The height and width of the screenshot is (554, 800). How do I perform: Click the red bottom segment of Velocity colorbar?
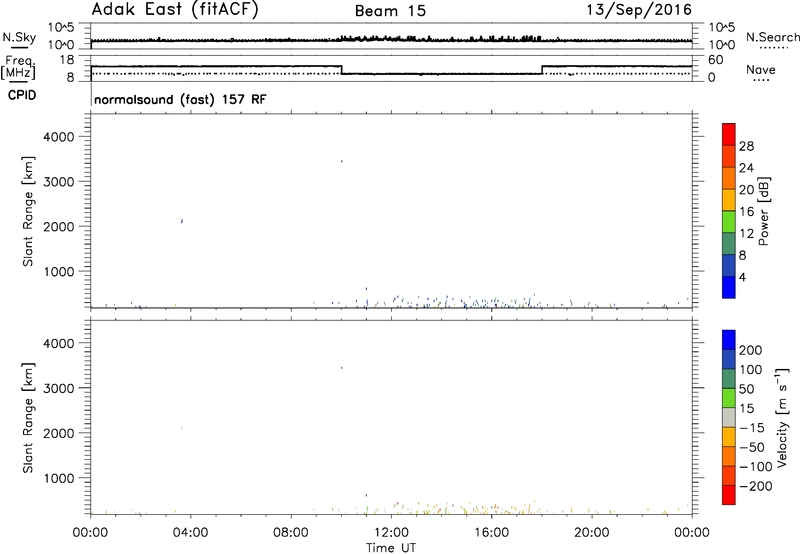coord(729,495)
